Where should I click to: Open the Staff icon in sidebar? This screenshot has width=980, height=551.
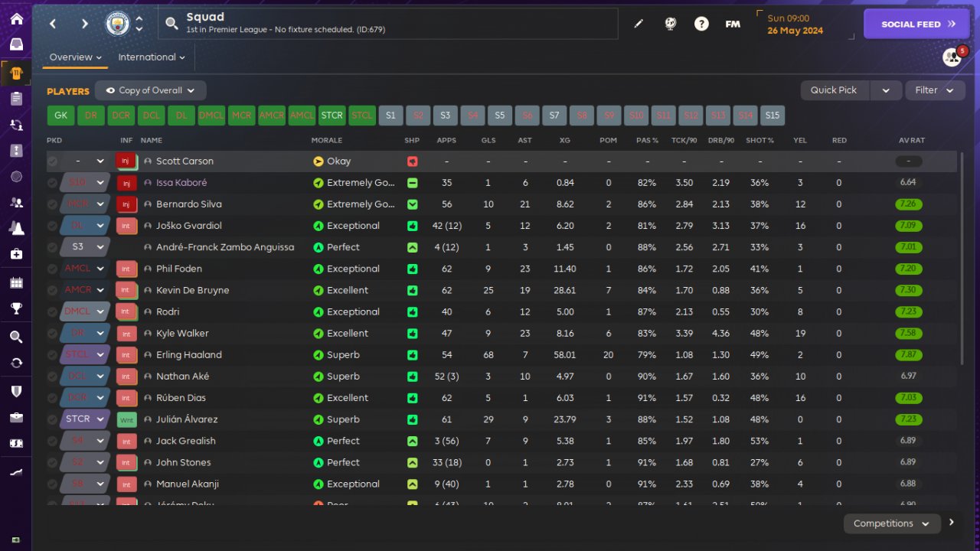pos(16,203)
